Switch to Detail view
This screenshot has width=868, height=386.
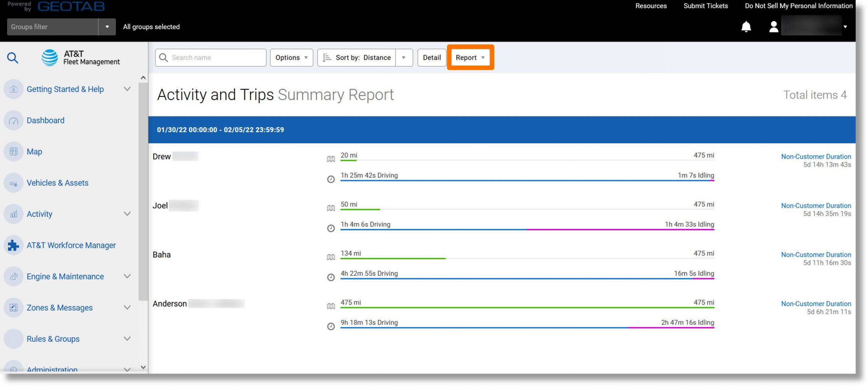(x=431, y=57)
